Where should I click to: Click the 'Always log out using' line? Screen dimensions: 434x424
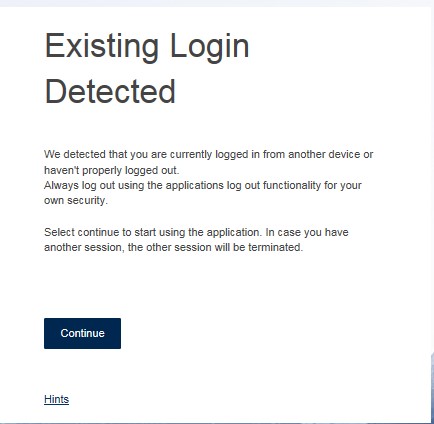click(203, 185)
